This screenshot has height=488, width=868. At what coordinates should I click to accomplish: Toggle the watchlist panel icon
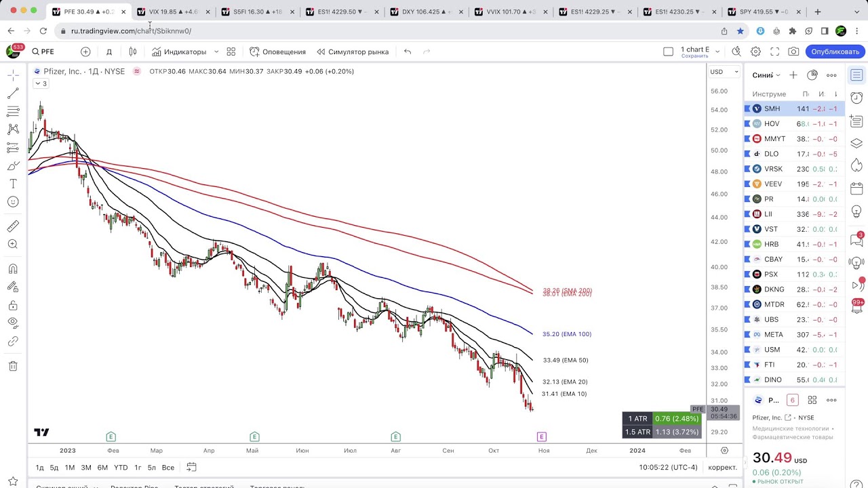pyautogui.click(x=856, y=75)
